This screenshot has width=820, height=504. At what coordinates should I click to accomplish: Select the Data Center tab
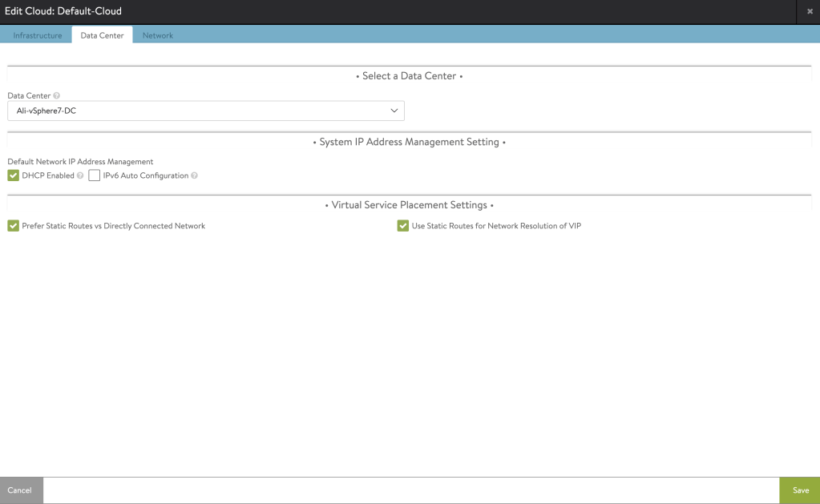point(102,35)
